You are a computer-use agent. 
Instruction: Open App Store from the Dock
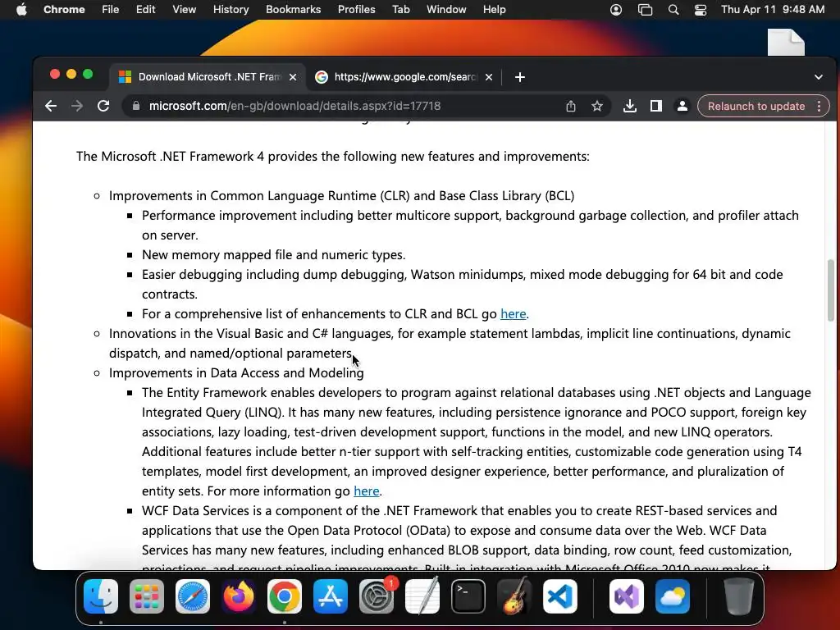330,596
